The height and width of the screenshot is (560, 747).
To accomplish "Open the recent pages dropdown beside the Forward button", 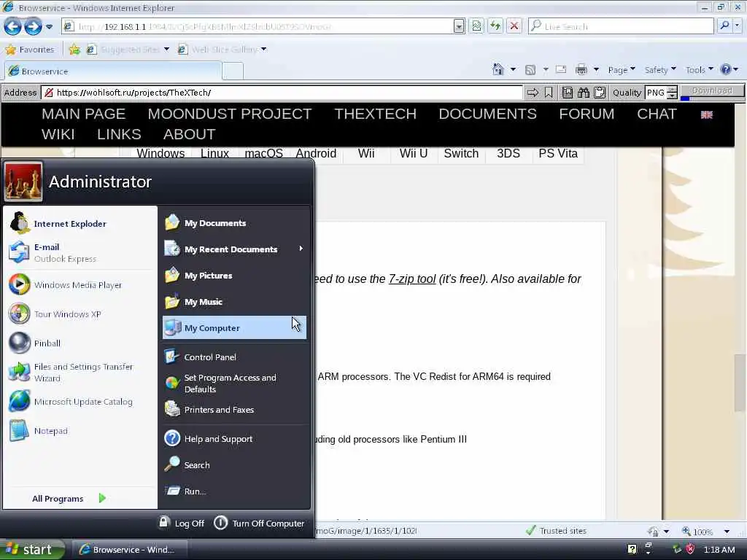I will tap(49, 27).
